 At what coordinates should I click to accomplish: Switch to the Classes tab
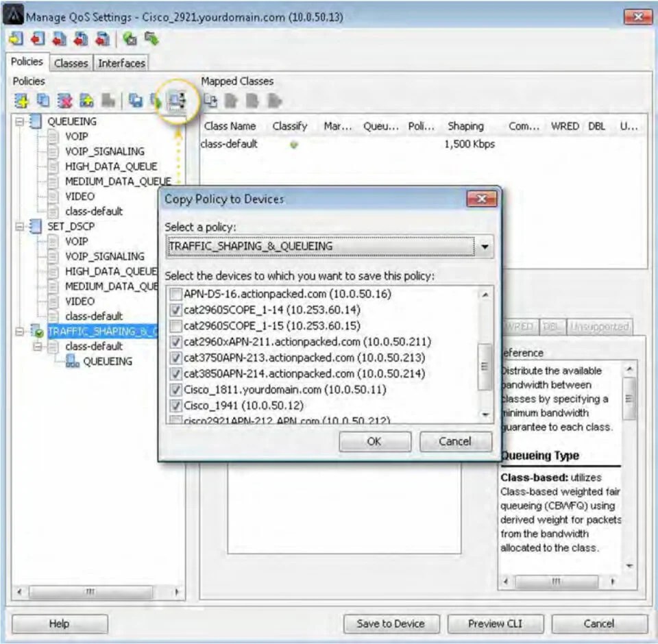[71, 63]
